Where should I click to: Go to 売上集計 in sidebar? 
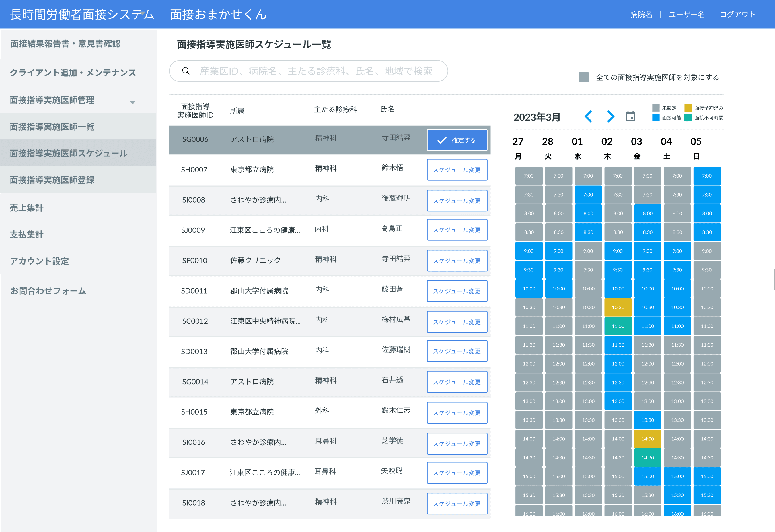pyautogui.click(x=27, y=207)
